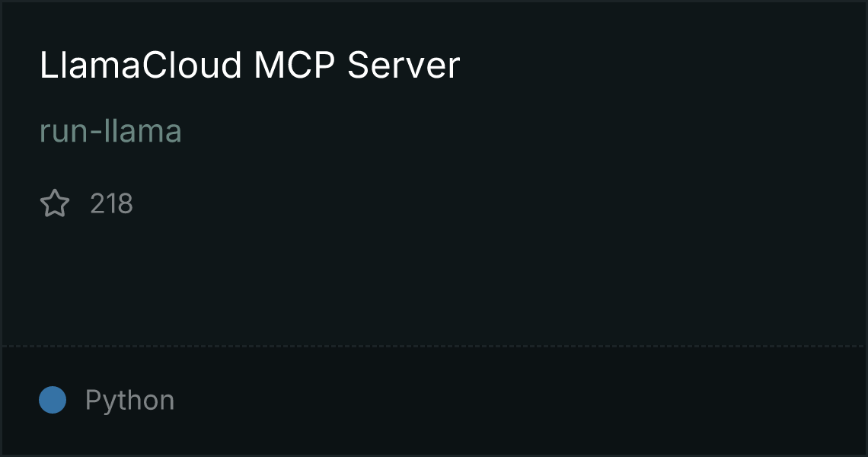Show stargazers through the 218 count

pyautogui.click(x=111, y=203)
